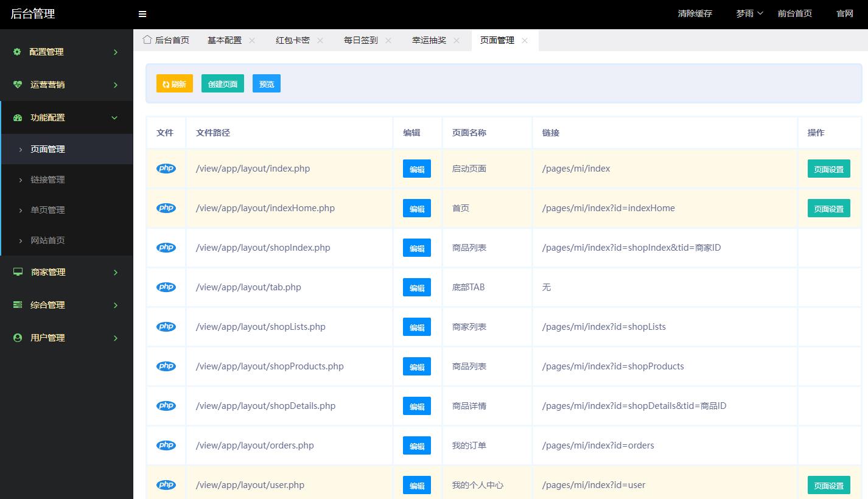
Task: Click the /pages/mi/index?id=orders link text
Action: (598, 445)
